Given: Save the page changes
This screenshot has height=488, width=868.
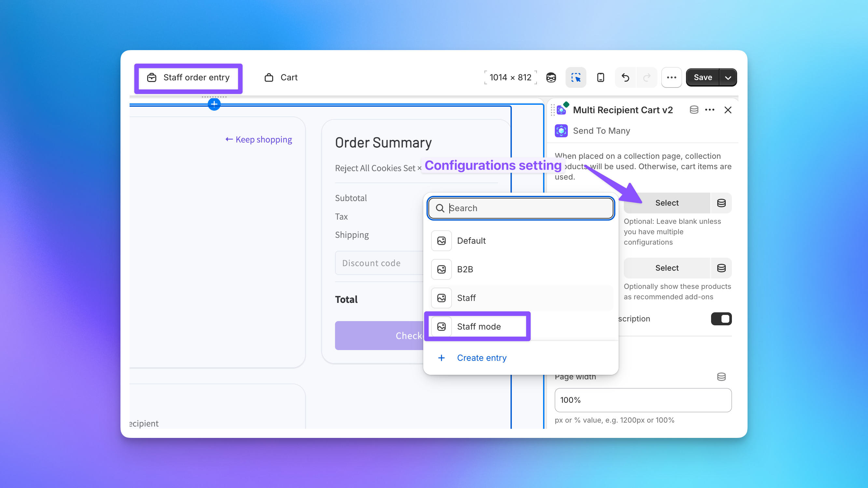Looking at the screenshot, I should click(703, 77).
